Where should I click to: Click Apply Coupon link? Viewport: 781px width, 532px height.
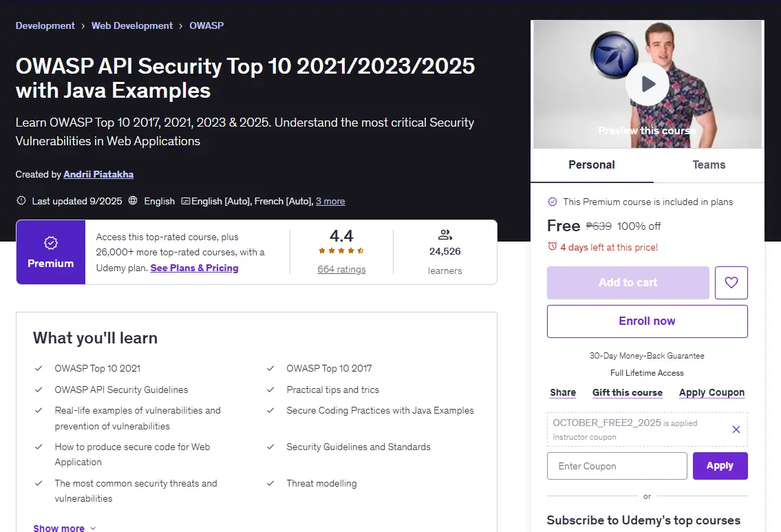pos(712,392)
